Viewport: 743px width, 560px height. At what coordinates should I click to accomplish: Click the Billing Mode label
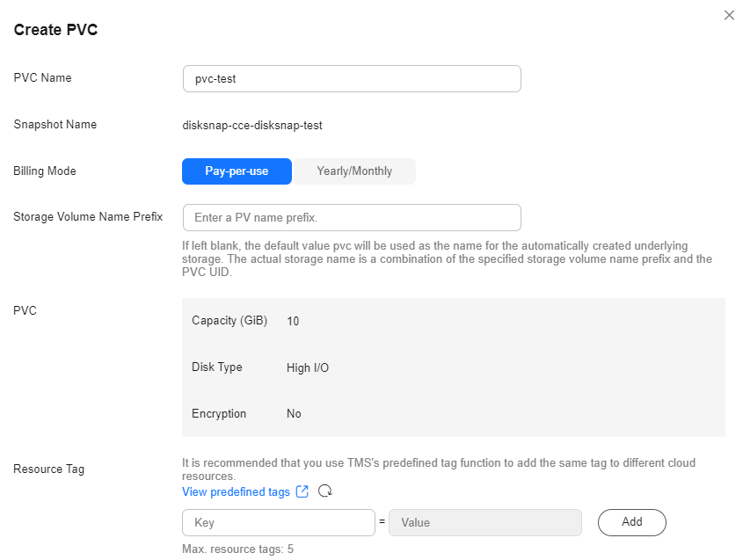pyautogui.click(x=45, y=171)
